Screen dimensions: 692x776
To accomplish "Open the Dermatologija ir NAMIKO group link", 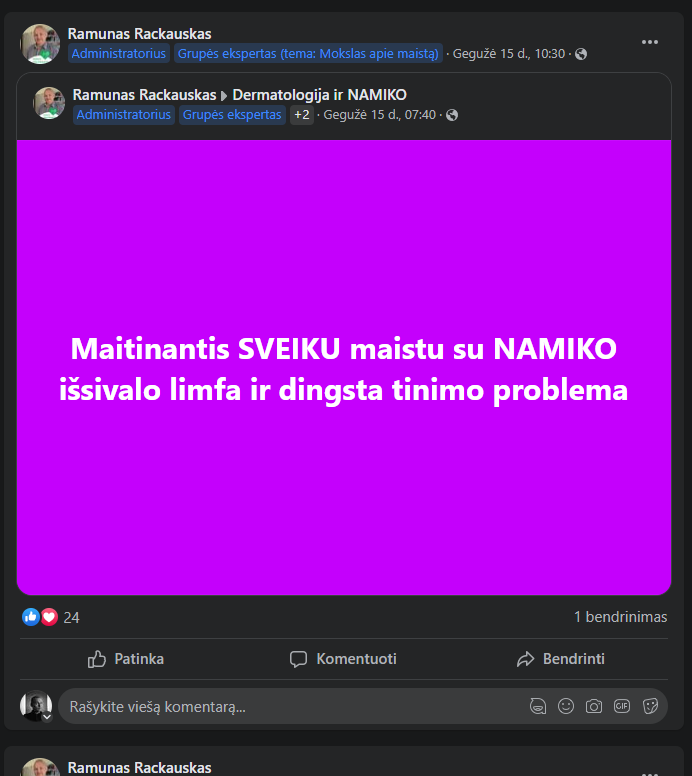I will [320, 95].
